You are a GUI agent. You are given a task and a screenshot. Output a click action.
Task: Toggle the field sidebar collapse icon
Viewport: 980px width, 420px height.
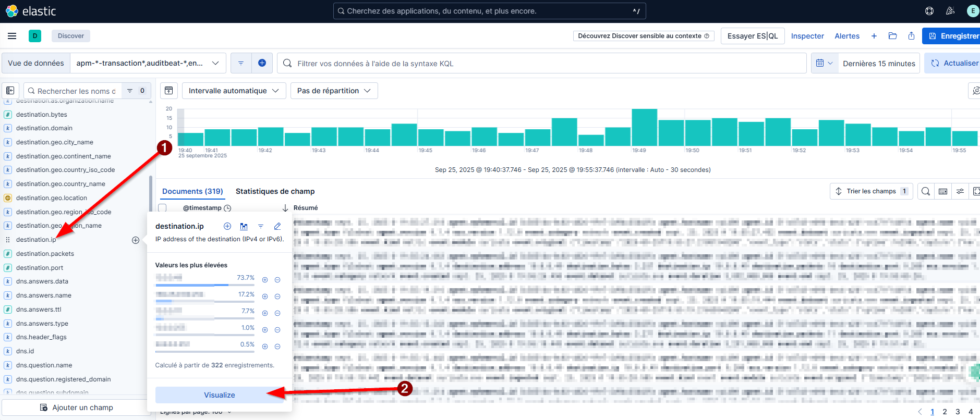point(10,91)
